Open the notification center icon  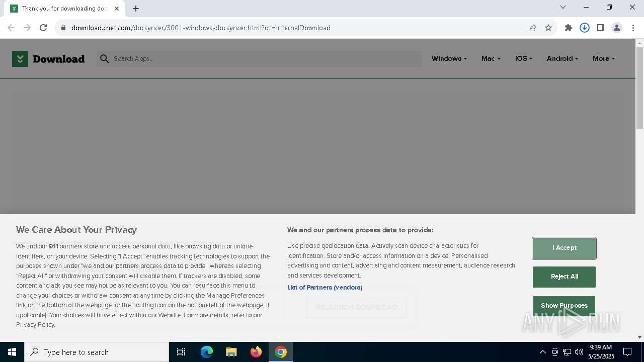(627, 352)
